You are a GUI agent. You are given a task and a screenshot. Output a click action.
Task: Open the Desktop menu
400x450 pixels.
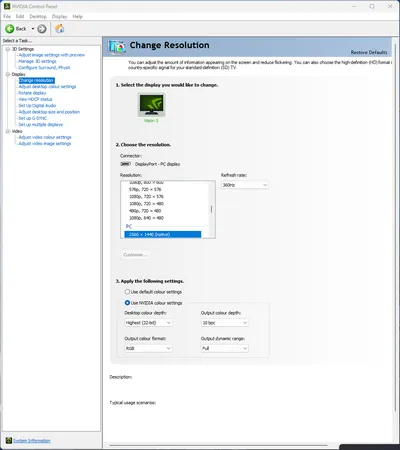click(x=38, y=16)
